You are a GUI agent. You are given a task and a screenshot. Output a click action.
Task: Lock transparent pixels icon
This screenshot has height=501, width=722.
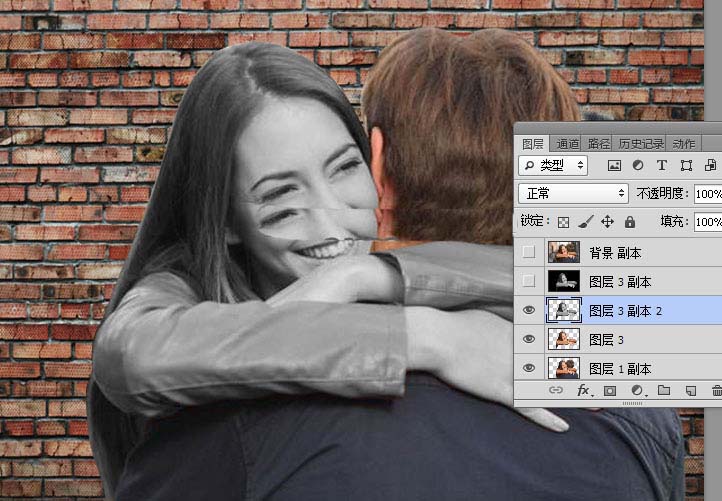[563, 223]
